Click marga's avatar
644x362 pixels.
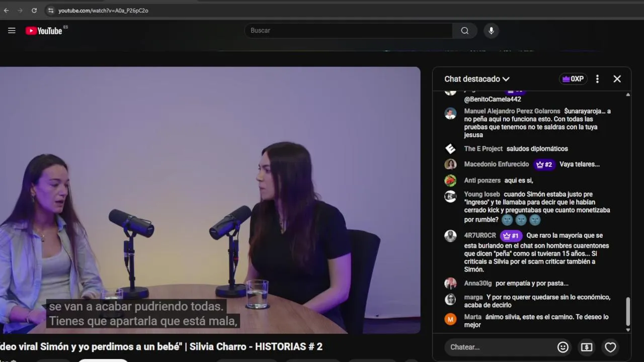tap(450, 300)
